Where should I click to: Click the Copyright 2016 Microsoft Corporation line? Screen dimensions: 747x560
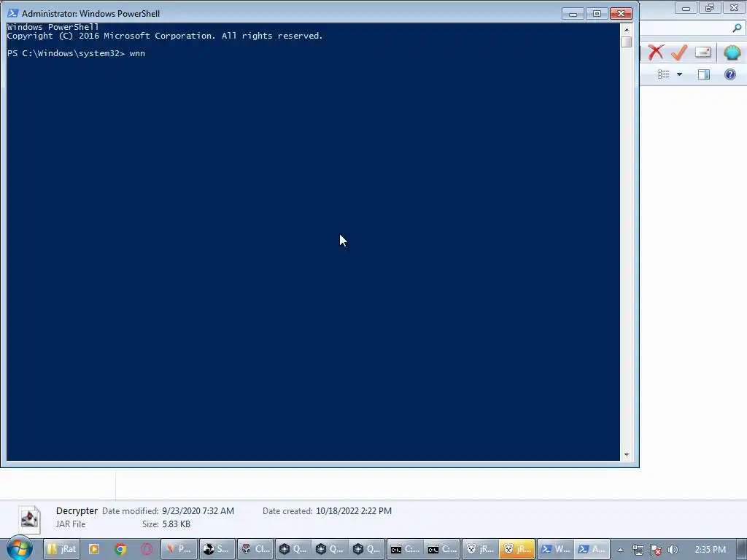pyautogui.click(x=165, y=36)
